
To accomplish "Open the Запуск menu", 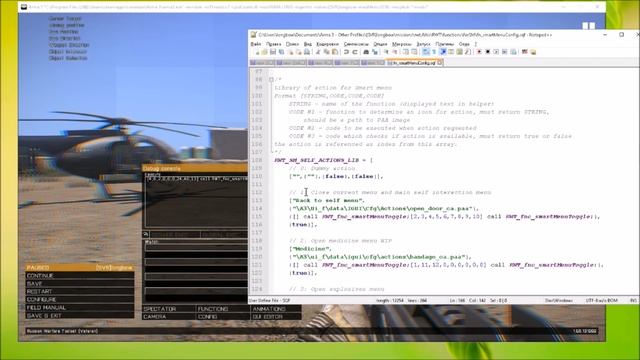I will coord(423,44).
